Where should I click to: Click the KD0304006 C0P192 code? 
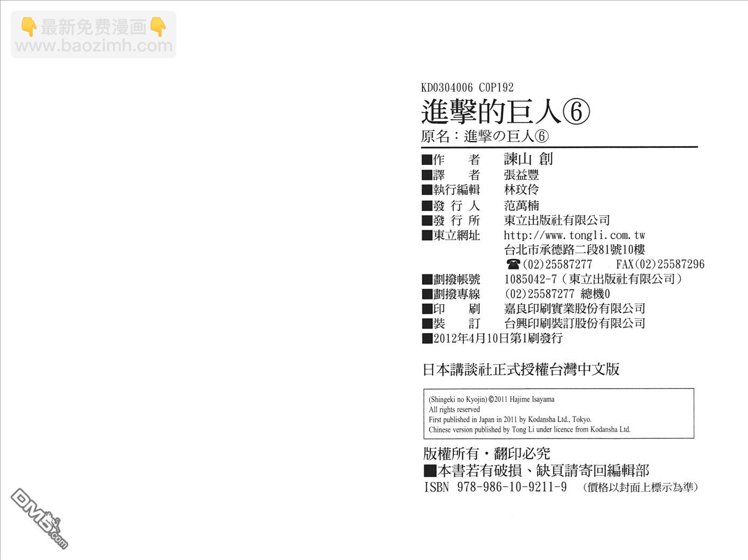(x=467, y=87)
